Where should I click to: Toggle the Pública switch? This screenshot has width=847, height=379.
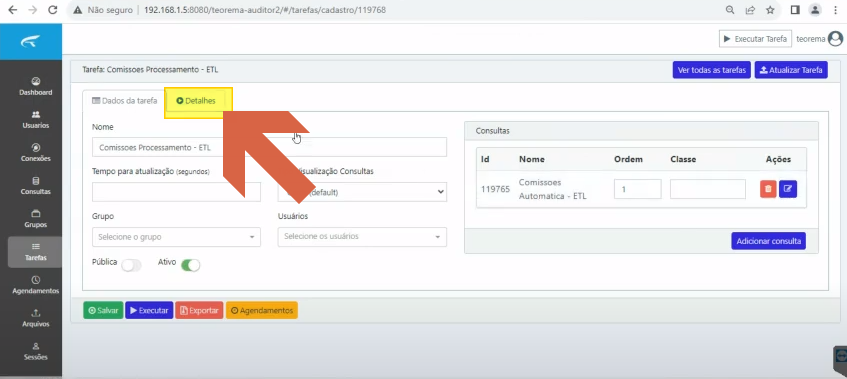tap(131, 265)
